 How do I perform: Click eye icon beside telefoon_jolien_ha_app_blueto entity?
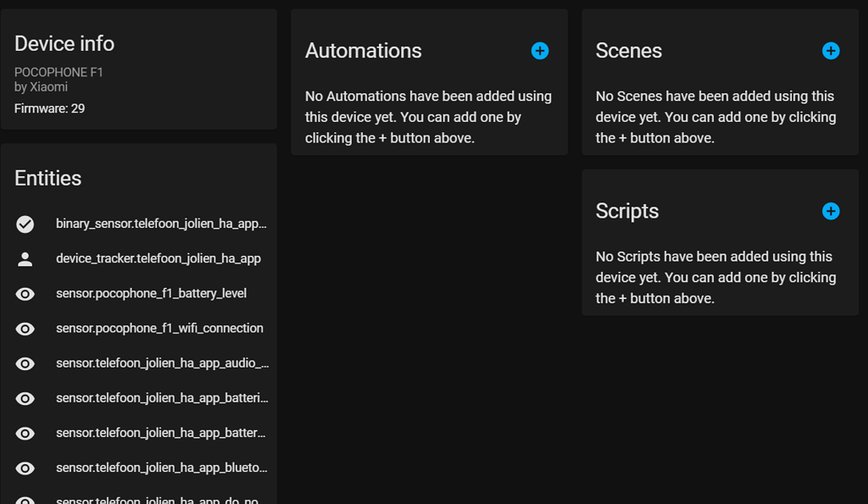[25, 468]
